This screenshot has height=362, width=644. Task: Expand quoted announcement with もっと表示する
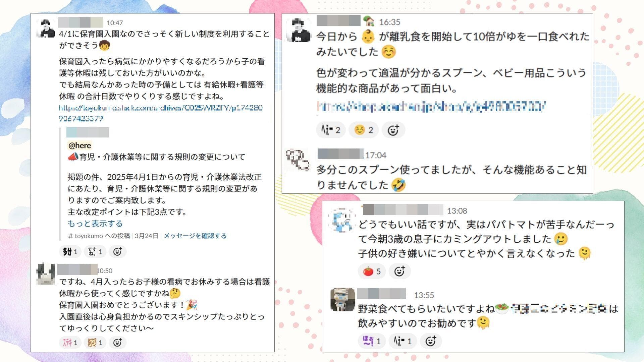click(x=95, y=224)
